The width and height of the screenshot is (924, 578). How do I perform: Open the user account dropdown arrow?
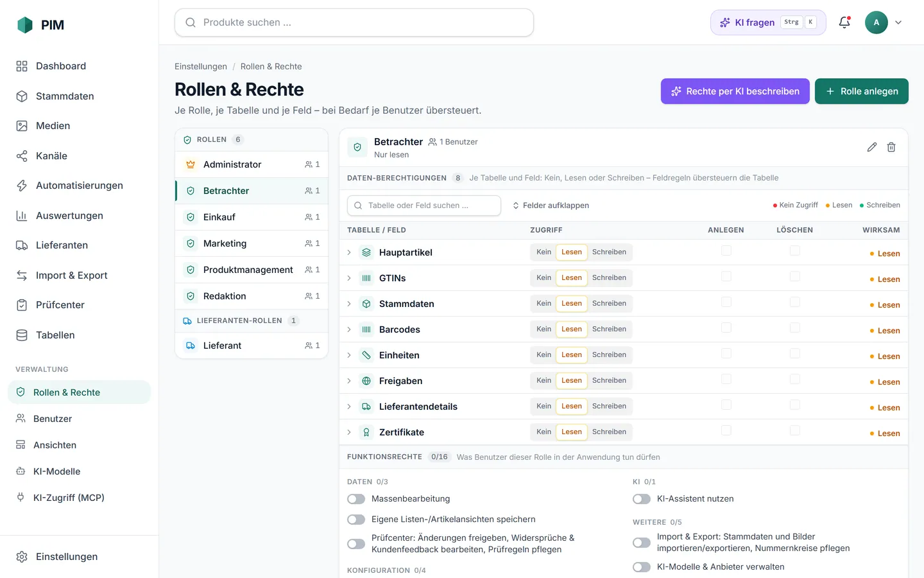pyautogui.click(x=898, y=22)
